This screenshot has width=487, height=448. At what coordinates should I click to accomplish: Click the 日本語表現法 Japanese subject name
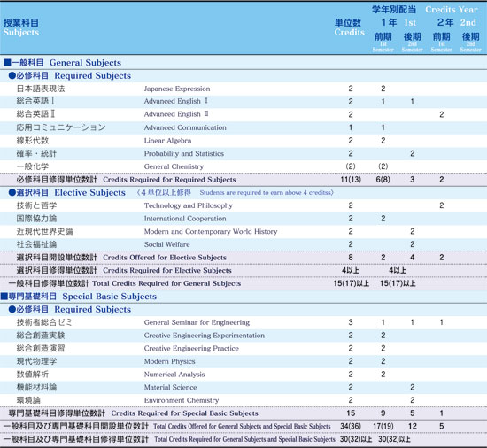[41, 89]
